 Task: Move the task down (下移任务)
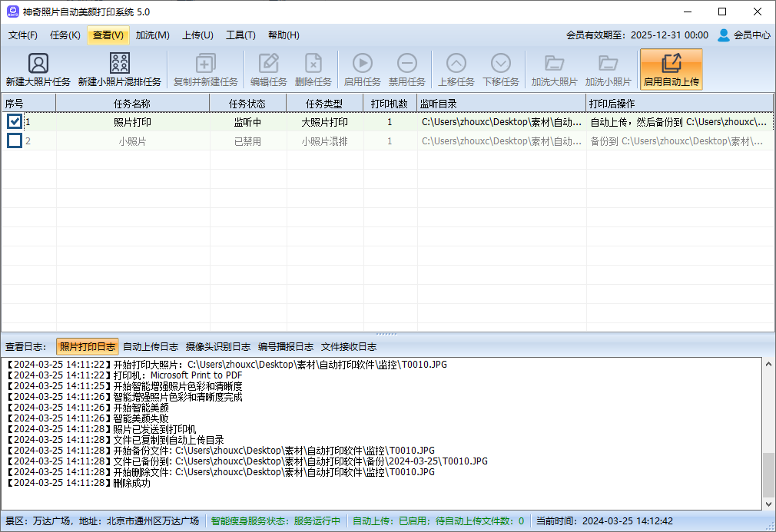(x=501, y=68)
